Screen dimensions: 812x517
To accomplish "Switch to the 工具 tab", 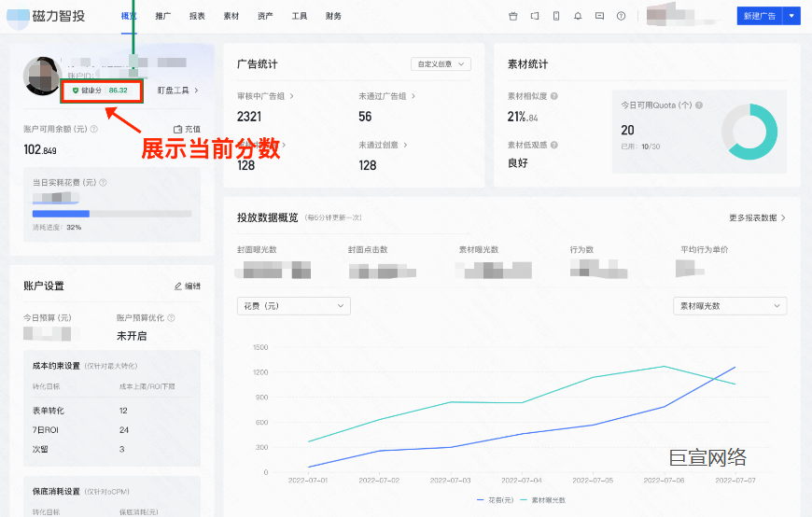I will point(300,16).
